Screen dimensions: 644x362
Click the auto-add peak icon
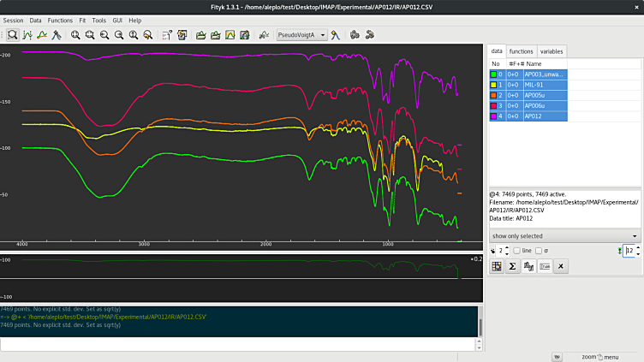pyautogui.click(x=336, y=35)
